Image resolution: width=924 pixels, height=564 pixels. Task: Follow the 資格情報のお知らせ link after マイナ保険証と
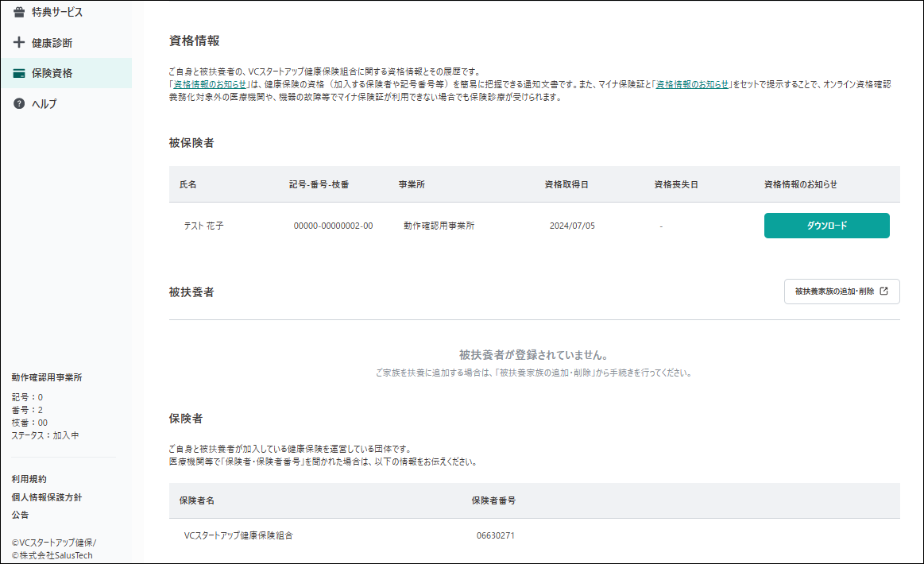692,84
